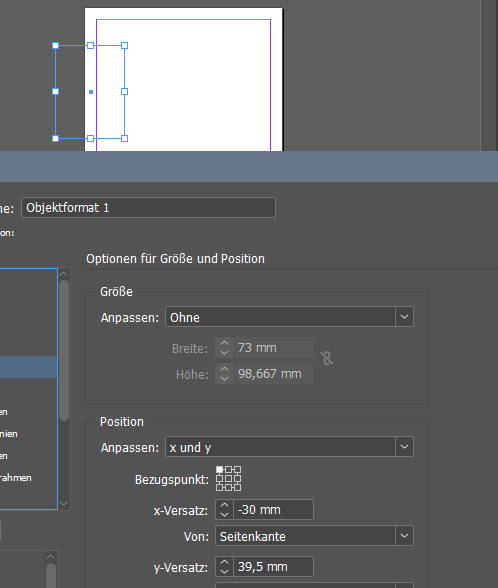Click the right-middle handle of the selected frame
The width and height of the screenshot is (498, 588).
click(x=124, y=92)
